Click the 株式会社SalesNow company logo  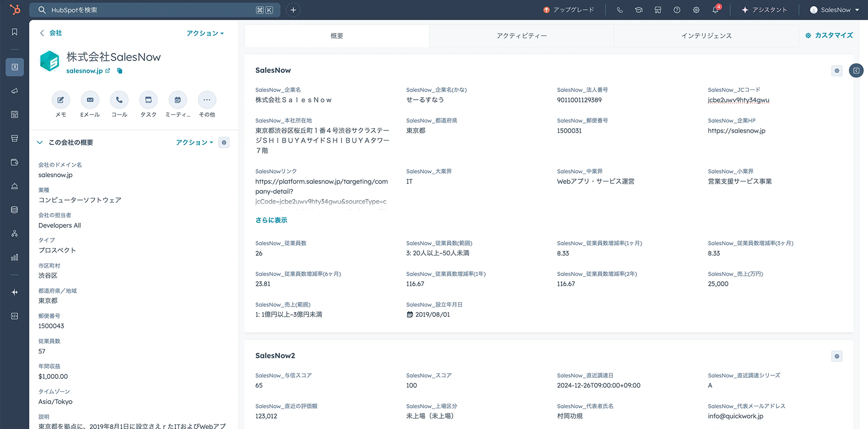pyautogui.click(x=50, y=61)
